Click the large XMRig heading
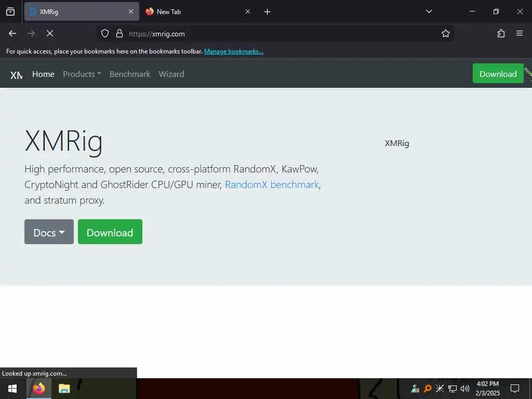The width and height of the screenshot is (532, 399). tap(64, 141)
